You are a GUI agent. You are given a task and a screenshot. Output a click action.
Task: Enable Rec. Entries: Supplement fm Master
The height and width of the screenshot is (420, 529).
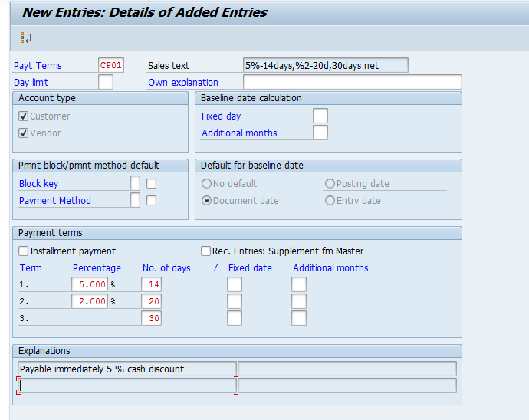[x=205, y=251]
